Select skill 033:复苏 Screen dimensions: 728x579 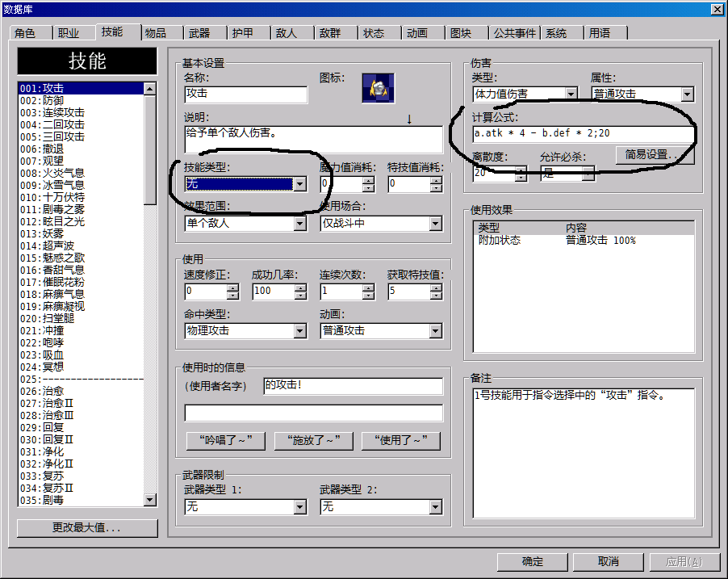pyautogui.click(x=82, y=476)
